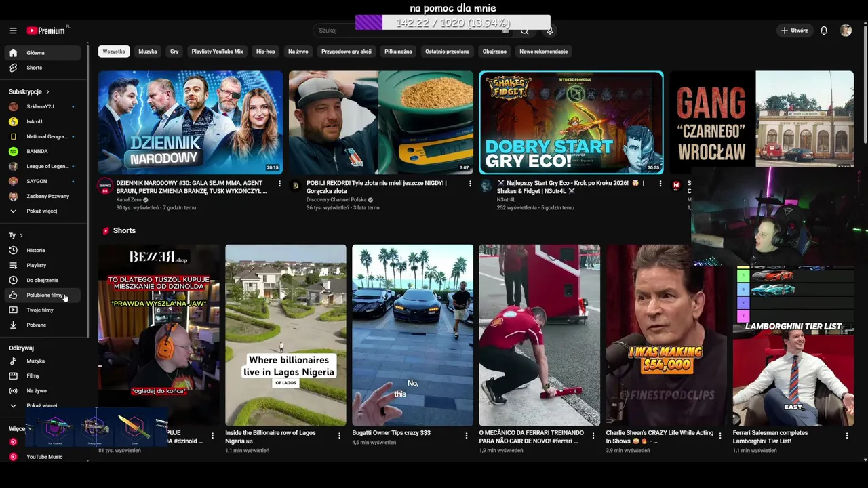Select the Piłka nożna filter chip

pyautogui.click(x=398, y=52)
